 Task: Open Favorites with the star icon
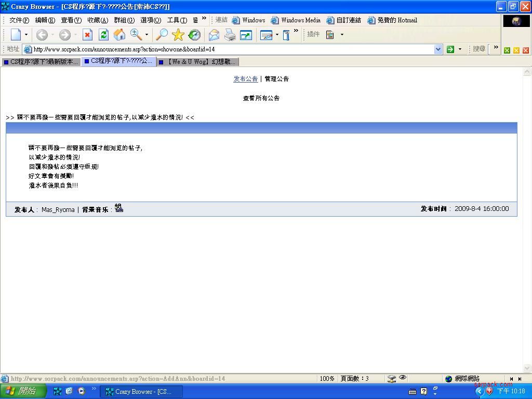[x=178, y=35]
